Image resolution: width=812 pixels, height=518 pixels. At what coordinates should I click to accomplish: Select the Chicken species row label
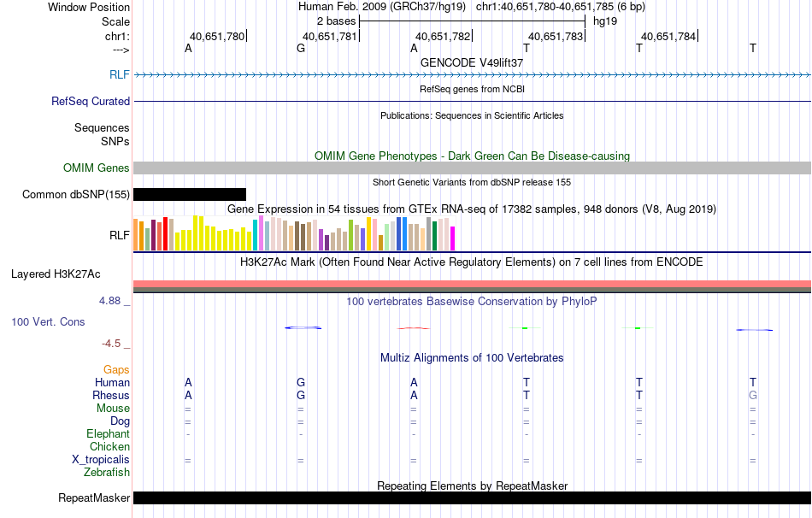pos(109,446)
